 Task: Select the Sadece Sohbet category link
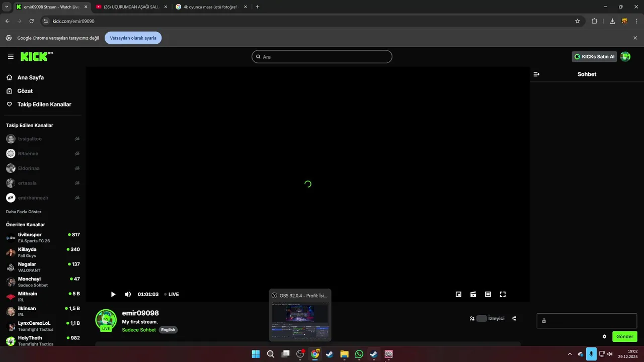pos(139,330)
